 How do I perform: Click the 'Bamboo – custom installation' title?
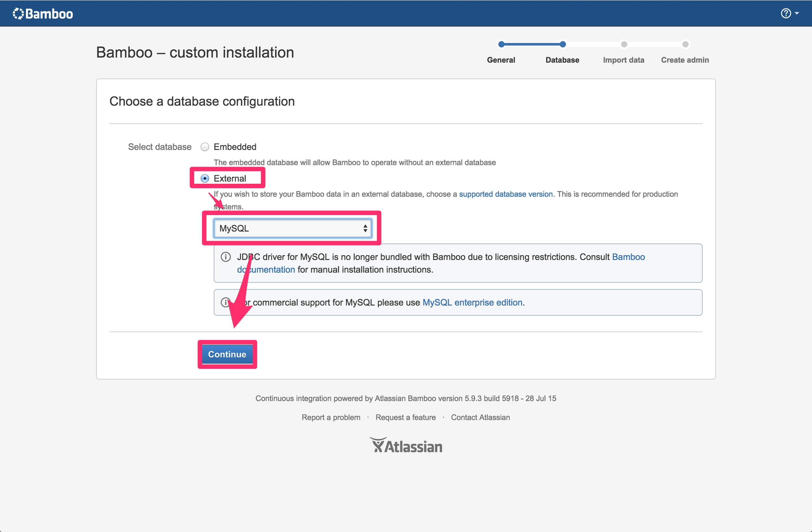(195, 52)
